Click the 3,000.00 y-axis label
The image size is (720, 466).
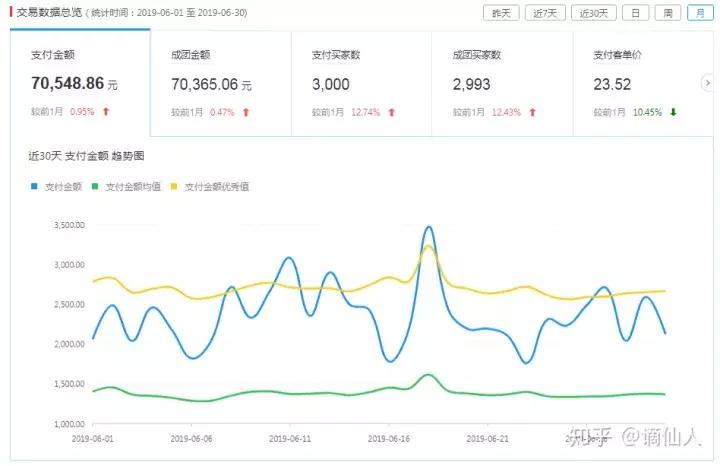coord(69,265)
